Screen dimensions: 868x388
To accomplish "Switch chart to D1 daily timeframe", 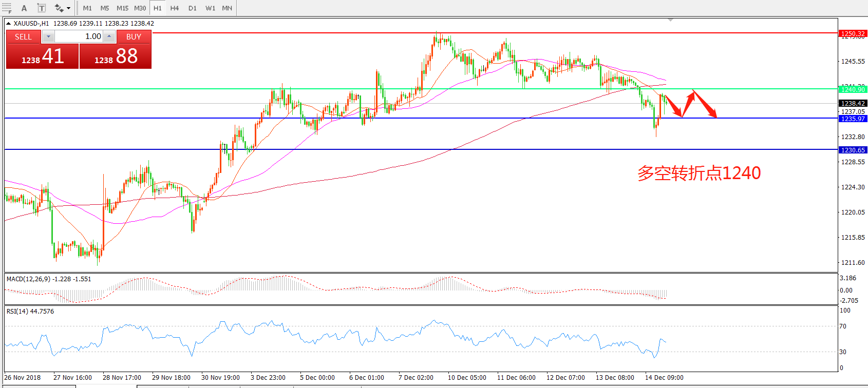I will (192, 8).
